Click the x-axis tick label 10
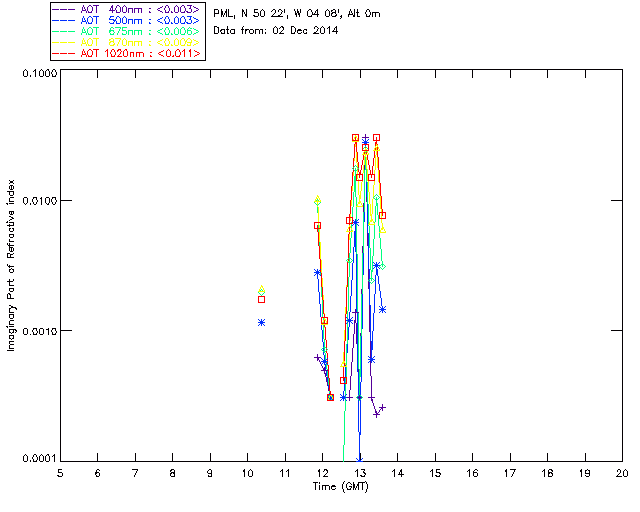This screenshot has height=512, width=640. tap(247, 473)
